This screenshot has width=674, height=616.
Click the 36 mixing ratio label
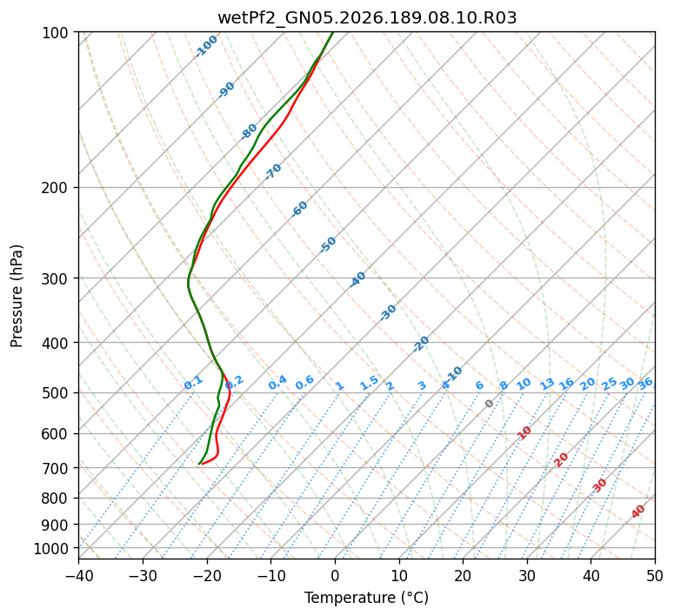coord(645,384)
